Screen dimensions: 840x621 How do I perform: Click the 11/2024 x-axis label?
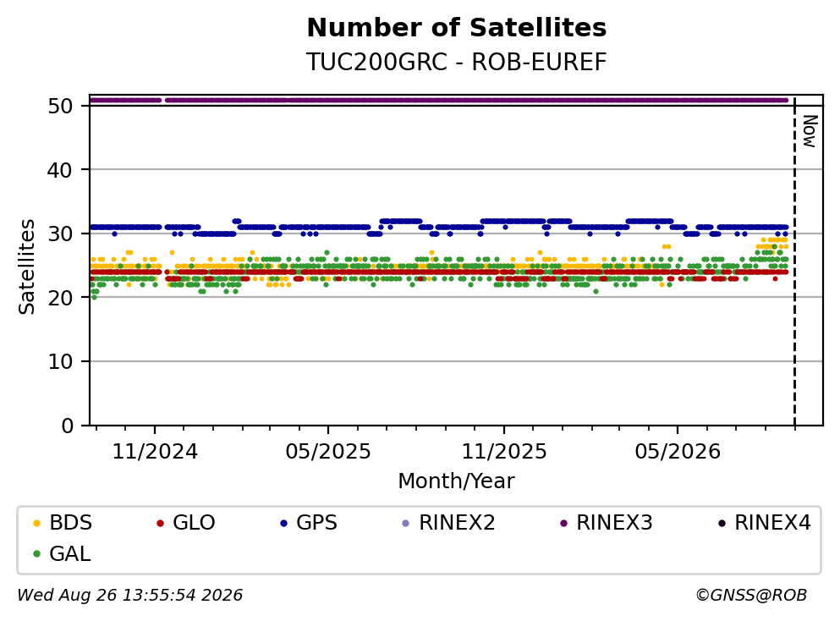click(155, 452)
